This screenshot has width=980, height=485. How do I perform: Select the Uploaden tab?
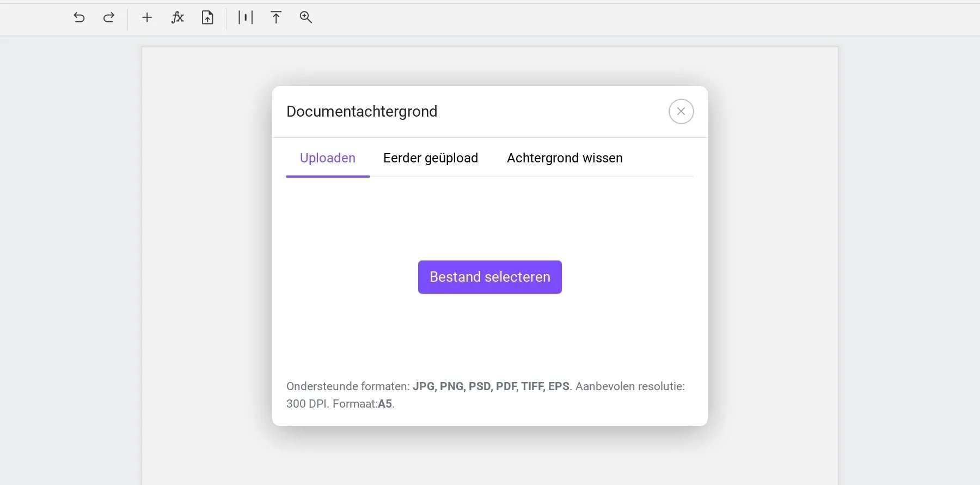pyautogui.click(x=328, y=158)
